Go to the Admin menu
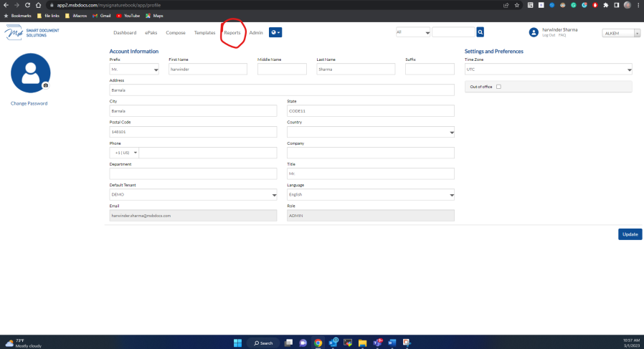The image size is (644, 349). click(x=256, y=33)
